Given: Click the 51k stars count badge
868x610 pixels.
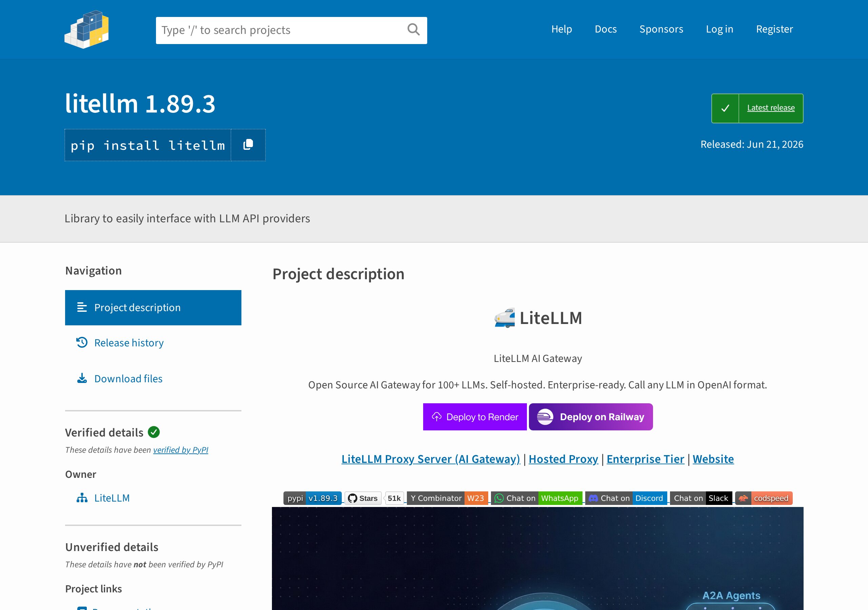Looking at the screenshot, I should (394, 498).
